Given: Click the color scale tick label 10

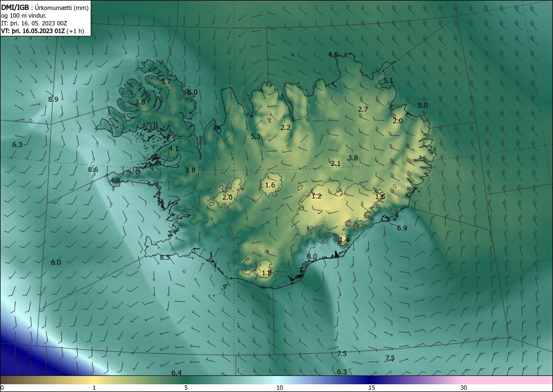Looking at the screenshot, I should click(x=280, y=388).
